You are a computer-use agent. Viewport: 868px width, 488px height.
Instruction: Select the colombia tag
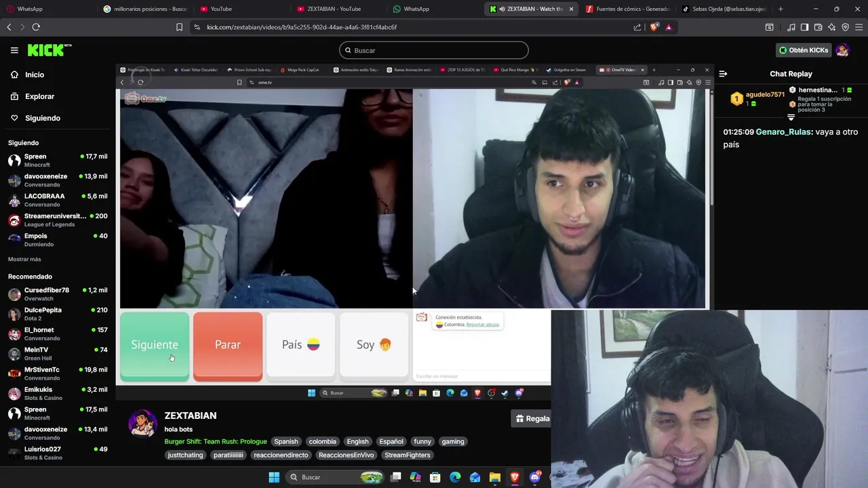(322, 441)
